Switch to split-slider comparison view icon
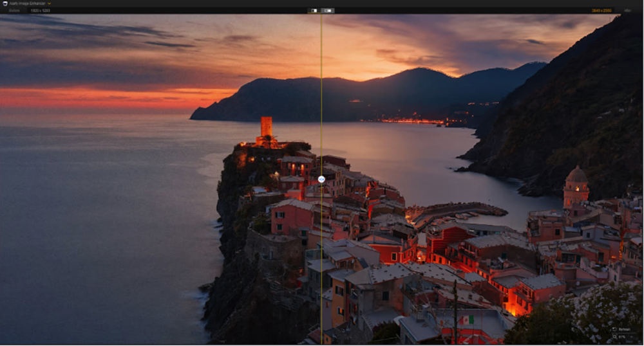This screenshot has width=644, height=346. pos(313,10)
